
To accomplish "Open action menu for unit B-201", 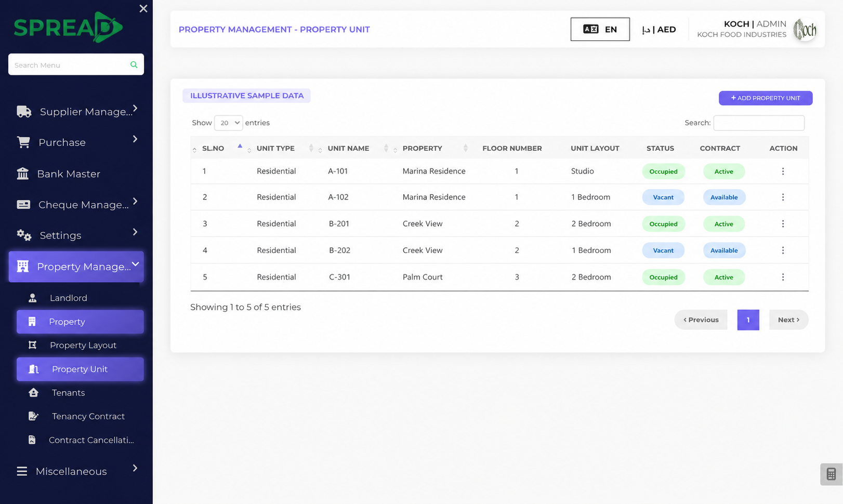I will (783, 223).
